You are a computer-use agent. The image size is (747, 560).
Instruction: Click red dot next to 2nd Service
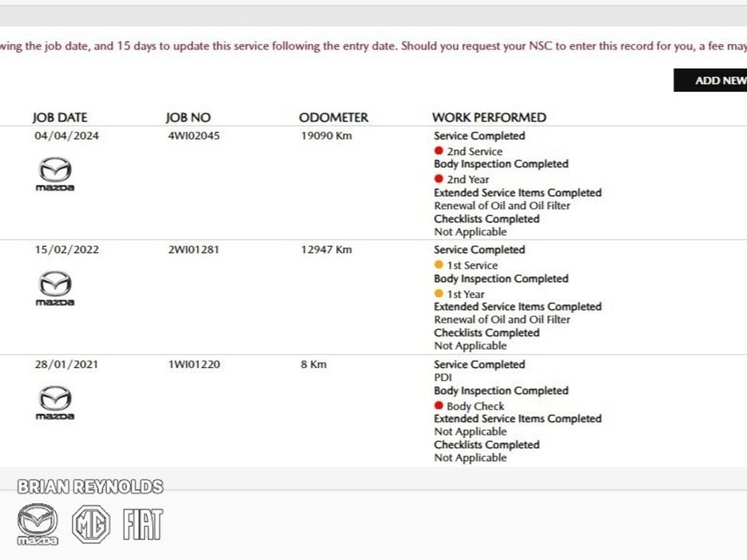click(439, 151)
